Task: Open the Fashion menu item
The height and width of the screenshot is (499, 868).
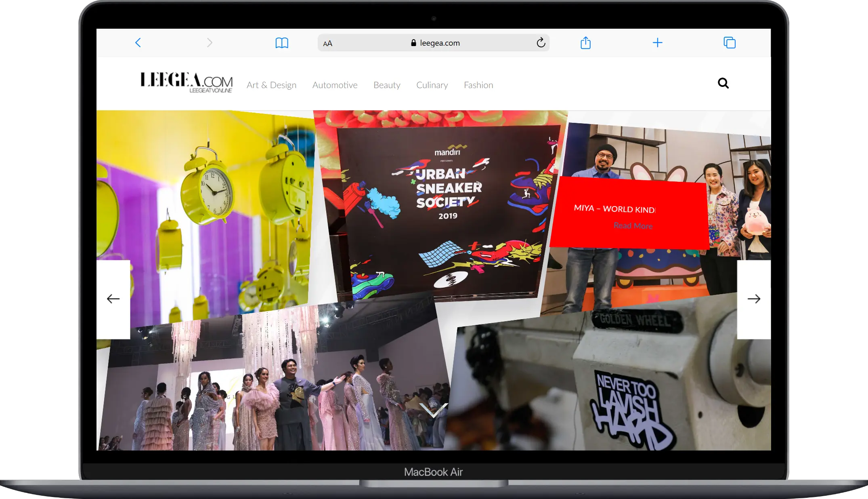Action: 478,85
